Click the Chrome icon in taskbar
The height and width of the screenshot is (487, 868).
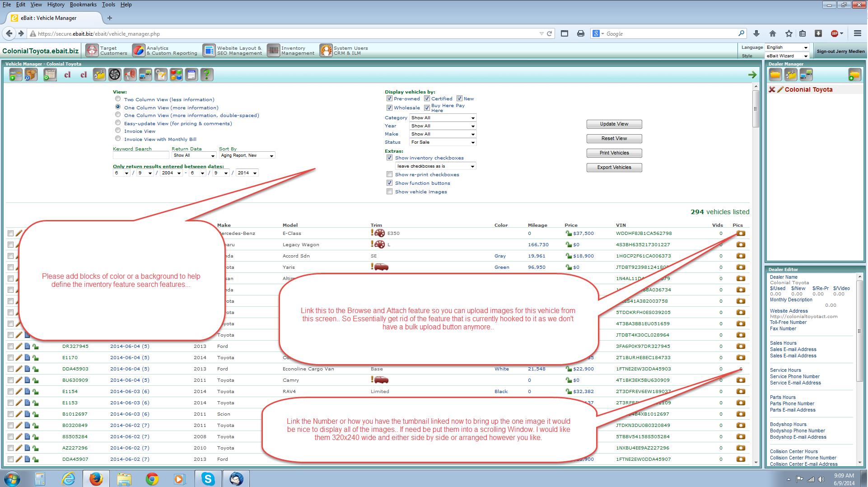pos(152,478)
